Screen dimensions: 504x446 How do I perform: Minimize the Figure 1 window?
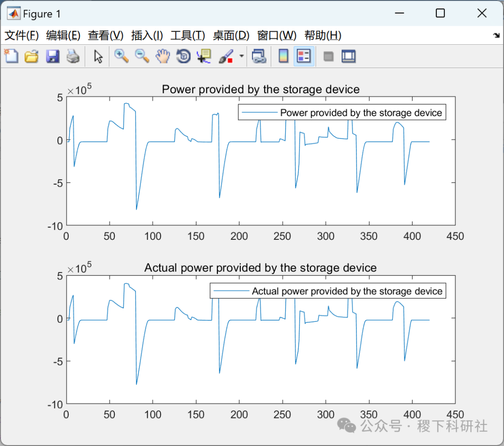tap(399, 13)
